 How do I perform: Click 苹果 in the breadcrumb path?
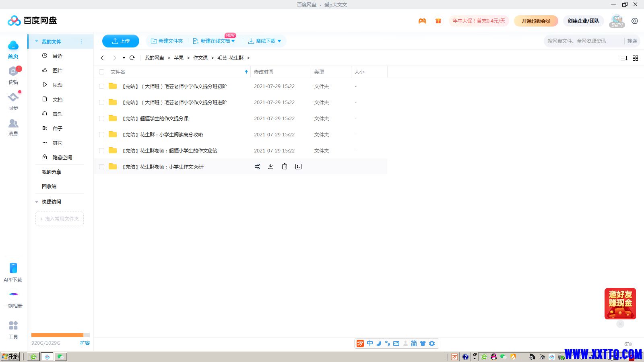click(179, 58)
